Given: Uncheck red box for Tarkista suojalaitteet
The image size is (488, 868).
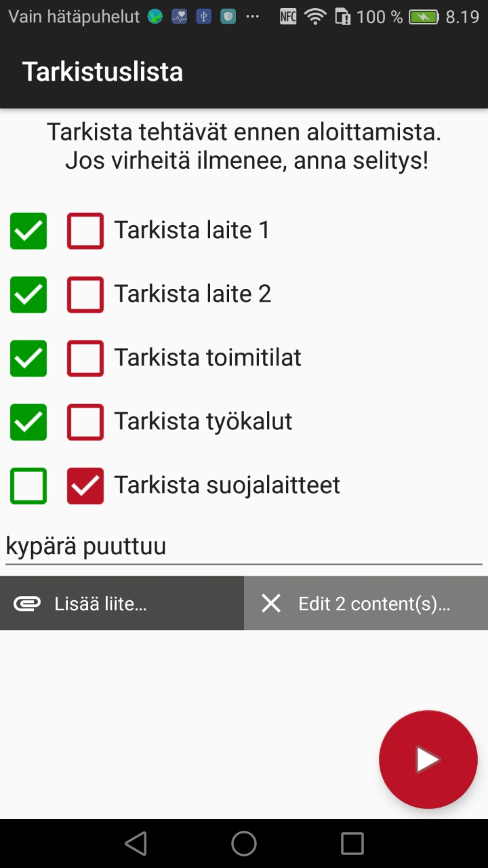Looking at the screenshot, I should click(x=85, y=486).
